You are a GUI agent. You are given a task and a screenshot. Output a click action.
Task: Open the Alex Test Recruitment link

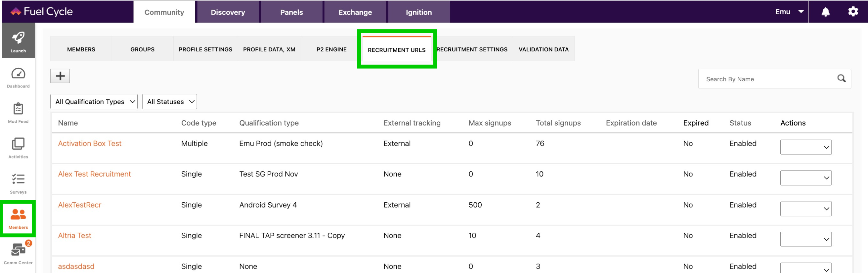[94, 174]
